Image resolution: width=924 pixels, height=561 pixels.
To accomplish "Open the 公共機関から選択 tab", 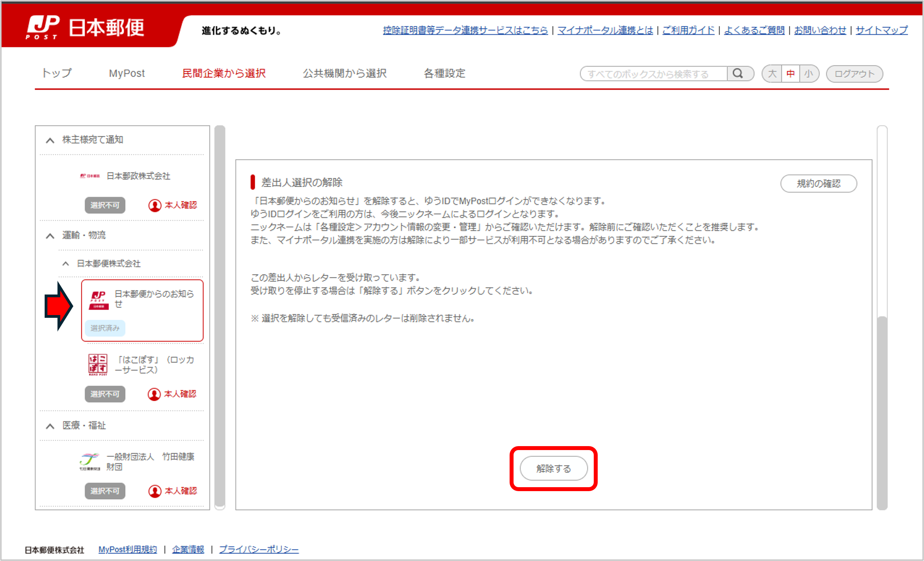I will point(344,73).
